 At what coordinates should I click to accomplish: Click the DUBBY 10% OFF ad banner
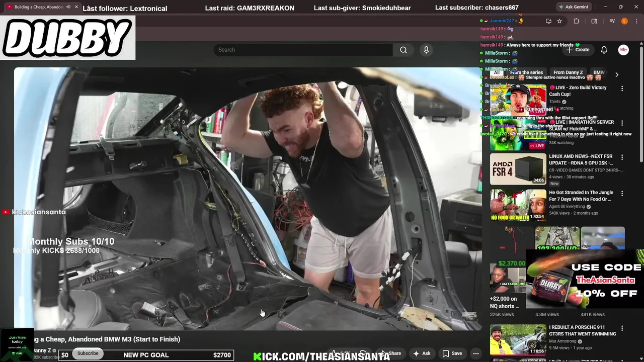(585, 279)
